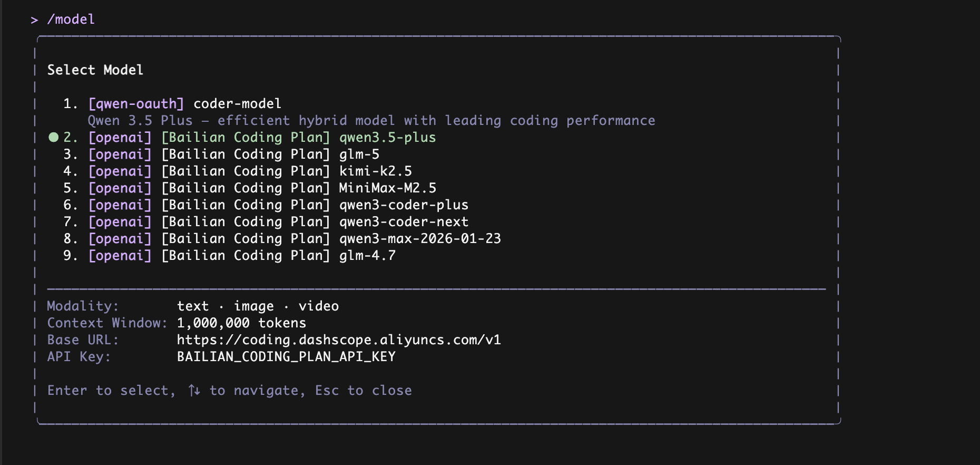Select the MiniMax-M2.5 model
The width and height of the screenshot is (980, 465).
coord(387,188)
